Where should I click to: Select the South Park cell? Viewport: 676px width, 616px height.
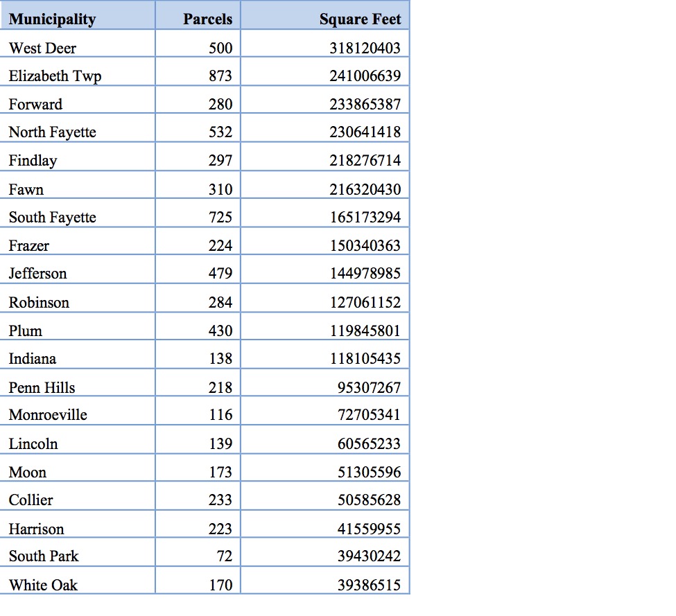(44, 556)
